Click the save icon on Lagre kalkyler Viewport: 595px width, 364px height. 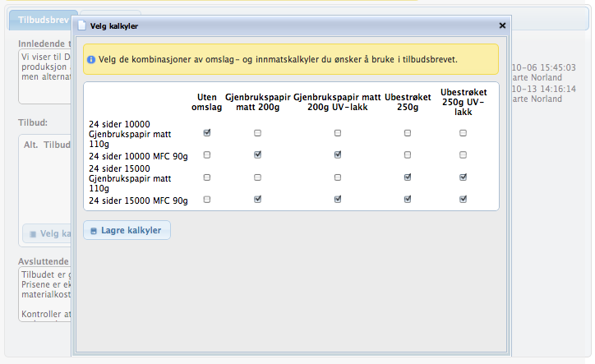point(94,231)
